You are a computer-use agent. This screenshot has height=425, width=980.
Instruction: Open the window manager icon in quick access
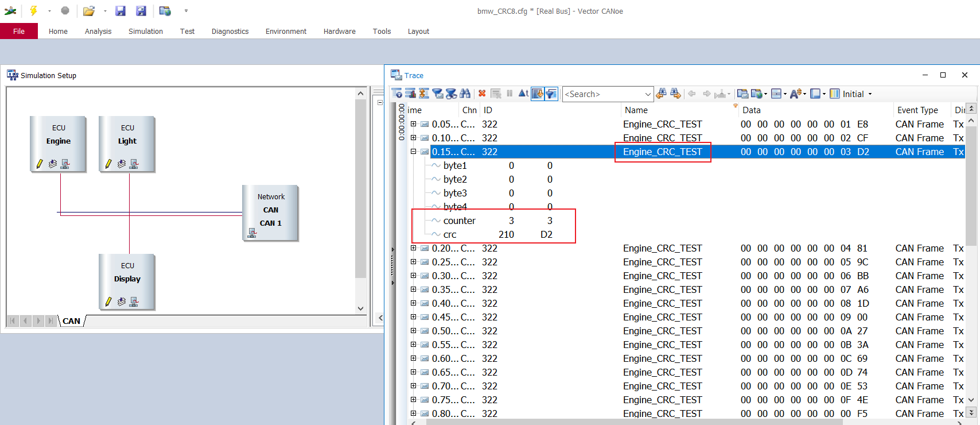165,10
